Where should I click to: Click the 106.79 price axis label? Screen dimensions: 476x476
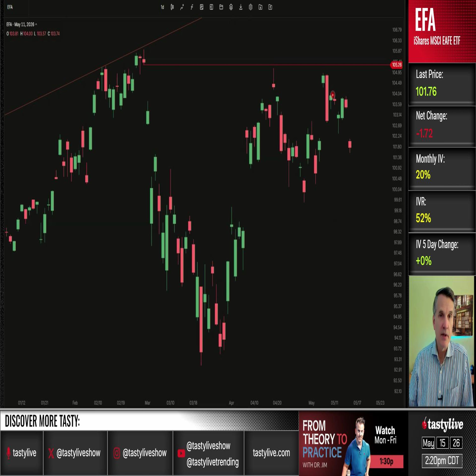397,30
